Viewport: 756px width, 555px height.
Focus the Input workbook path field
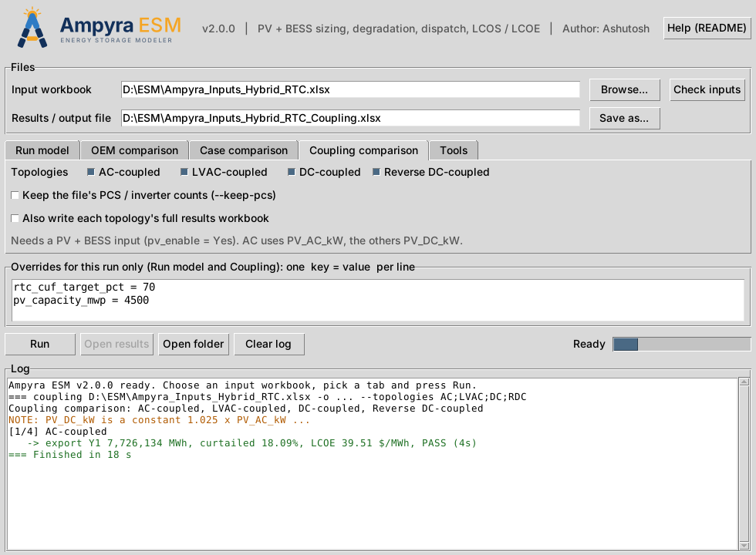pyautogui.click(x=350, y=89)
